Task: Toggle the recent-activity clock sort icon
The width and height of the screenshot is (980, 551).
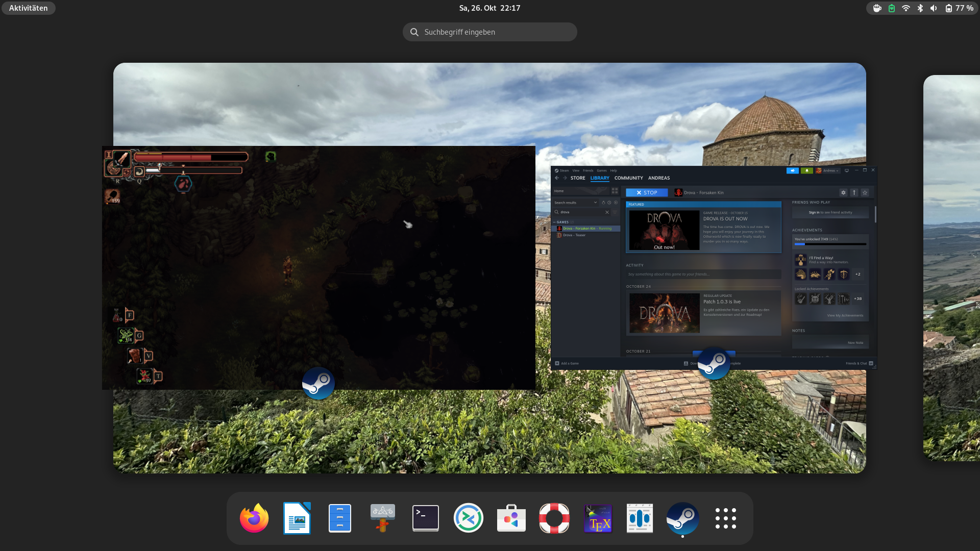Action: click(609, 203)
